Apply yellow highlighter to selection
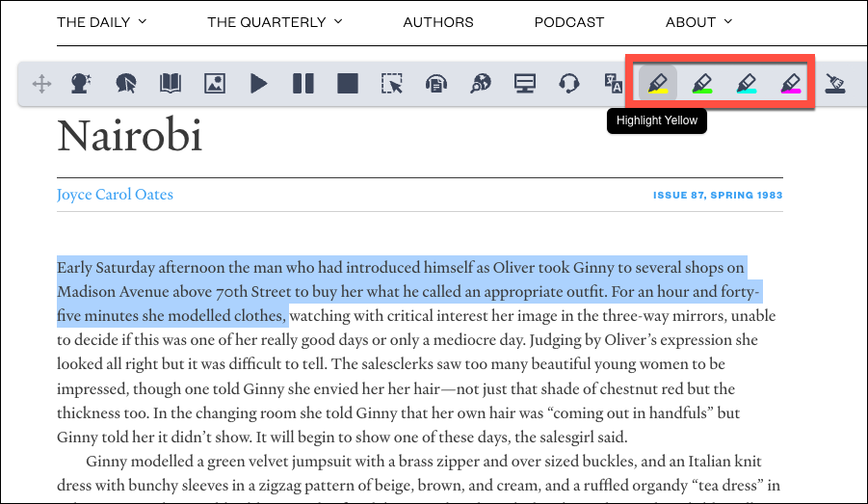 pyautogui.click(x=658, y=84)
